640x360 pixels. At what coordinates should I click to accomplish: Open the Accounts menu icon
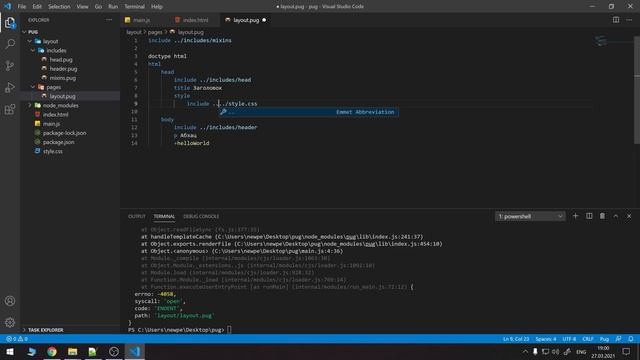point(10,301)
